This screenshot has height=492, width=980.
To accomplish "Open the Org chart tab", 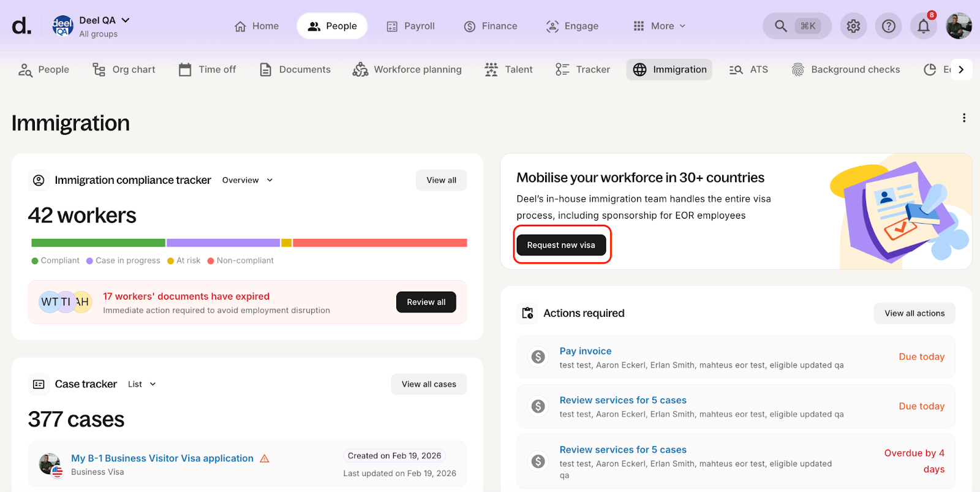I will [124, 70].
